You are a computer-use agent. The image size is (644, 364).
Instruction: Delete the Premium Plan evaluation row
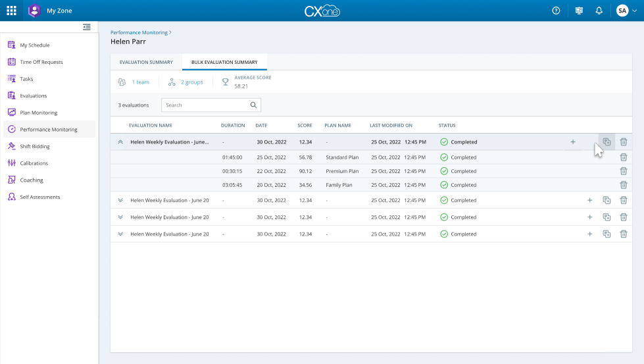pyautogui.click(x=623, y=171)
